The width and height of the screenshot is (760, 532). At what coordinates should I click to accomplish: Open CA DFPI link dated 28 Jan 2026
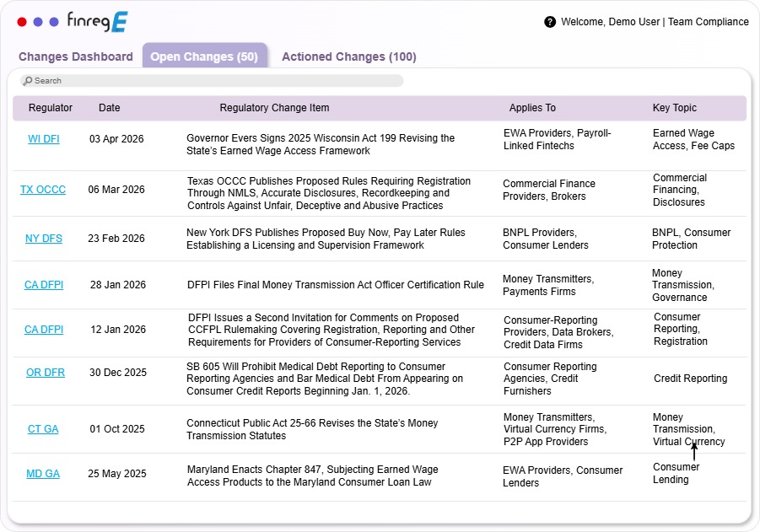click(43, 285)
